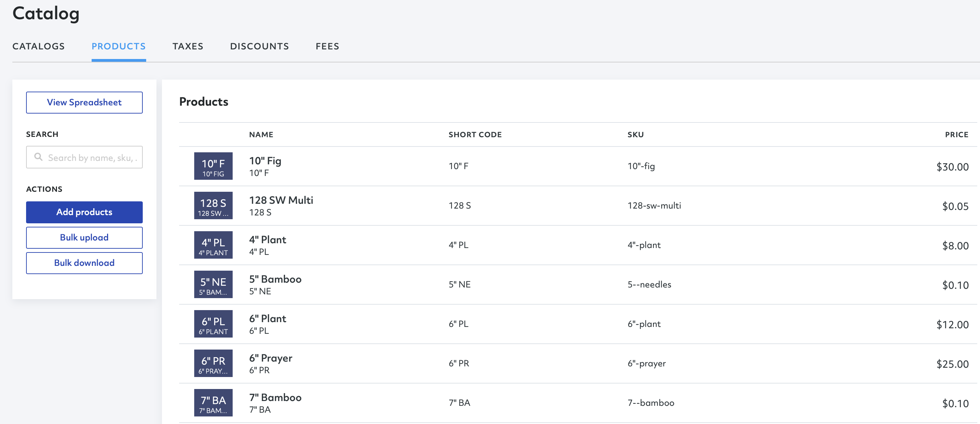Open the 6" Prayer product name
This screenshot has width=980, height=424.
pos(271,358)
